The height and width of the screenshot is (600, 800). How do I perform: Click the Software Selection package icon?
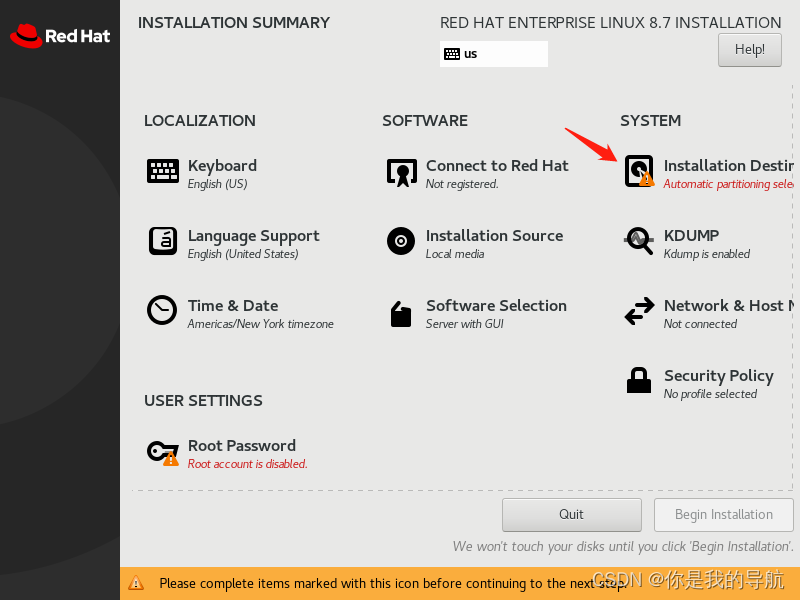click(401, 313)
